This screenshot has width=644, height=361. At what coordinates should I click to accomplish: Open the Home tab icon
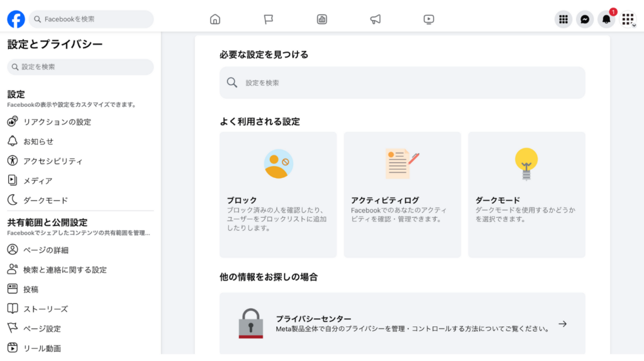[215, 19]
